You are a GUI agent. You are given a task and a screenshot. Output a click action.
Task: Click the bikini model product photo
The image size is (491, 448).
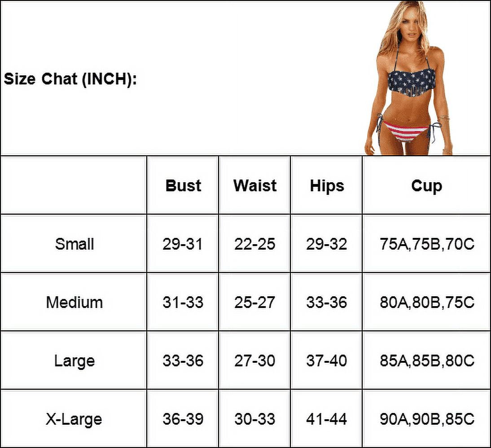(x=410, y=79)
